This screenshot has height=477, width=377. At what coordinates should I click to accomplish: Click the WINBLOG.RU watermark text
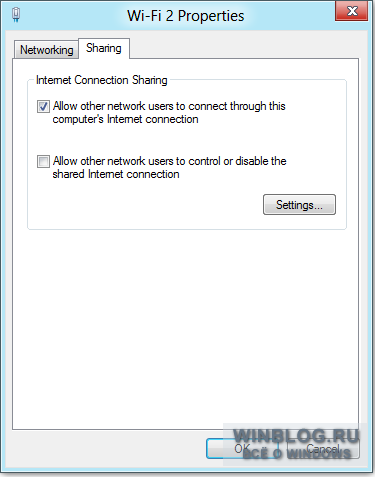pos(296,436)
